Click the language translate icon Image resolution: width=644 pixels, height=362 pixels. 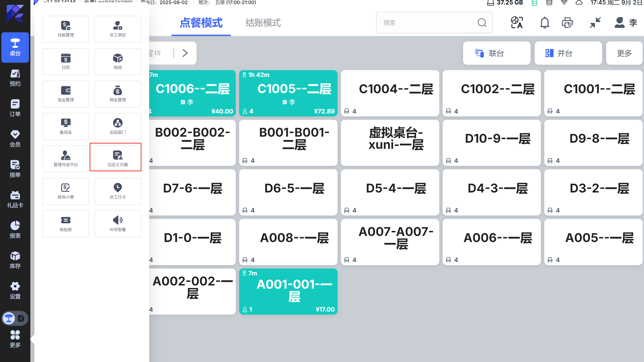pos(516,23)
